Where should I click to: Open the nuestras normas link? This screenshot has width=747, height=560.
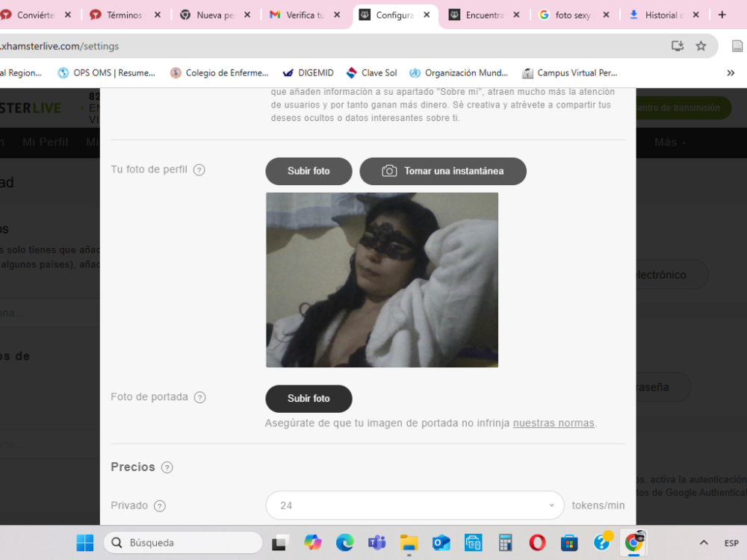[x=554, y=423]
